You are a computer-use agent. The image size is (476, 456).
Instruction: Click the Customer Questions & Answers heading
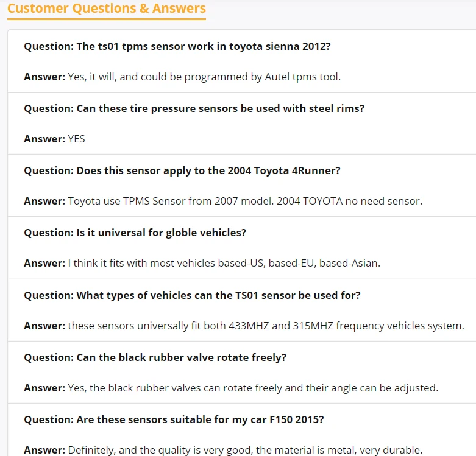click(107, 9)
